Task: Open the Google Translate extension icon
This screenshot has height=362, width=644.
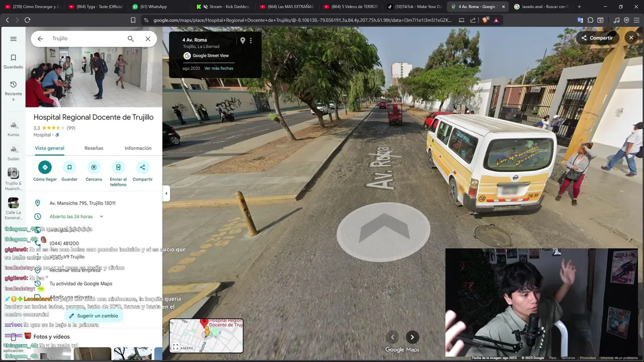Action: tap(580, 20)
